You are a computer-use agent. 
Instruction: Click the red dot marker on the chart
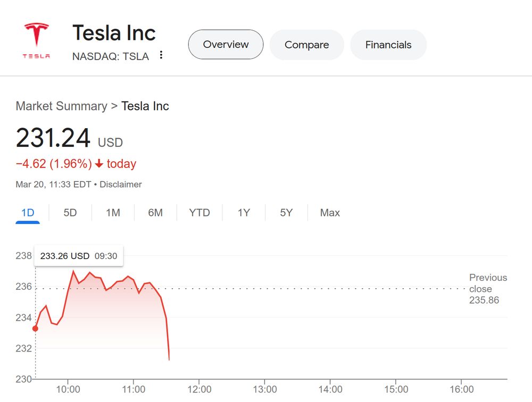click(35, 329)
